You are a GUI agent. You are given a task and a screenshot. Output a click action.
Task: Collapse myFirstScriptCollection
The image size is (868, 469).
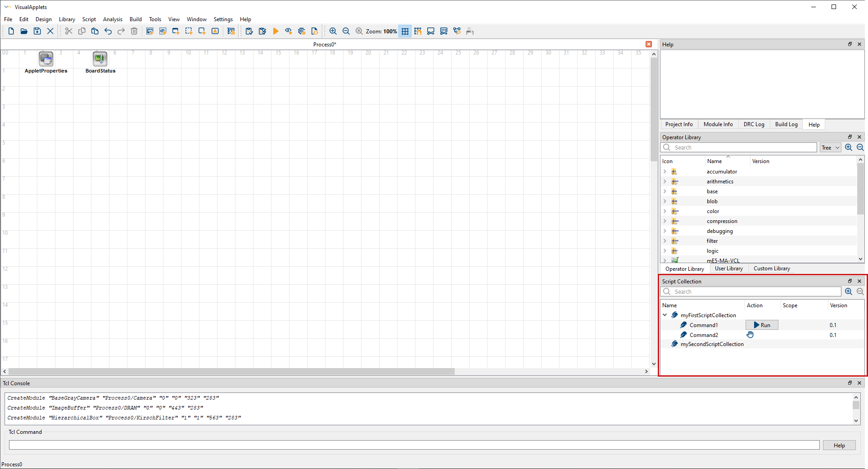click(665, 315)
